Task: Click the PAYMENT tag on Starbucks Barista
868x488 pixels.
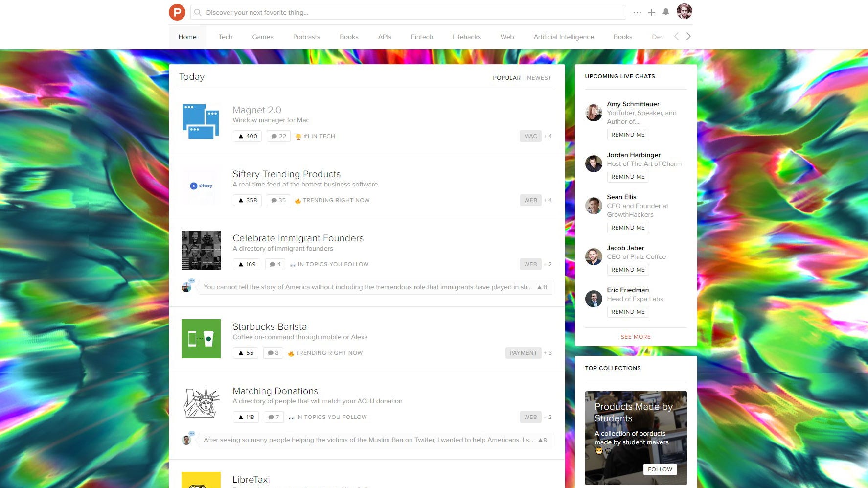Action: tap(523, 353)
